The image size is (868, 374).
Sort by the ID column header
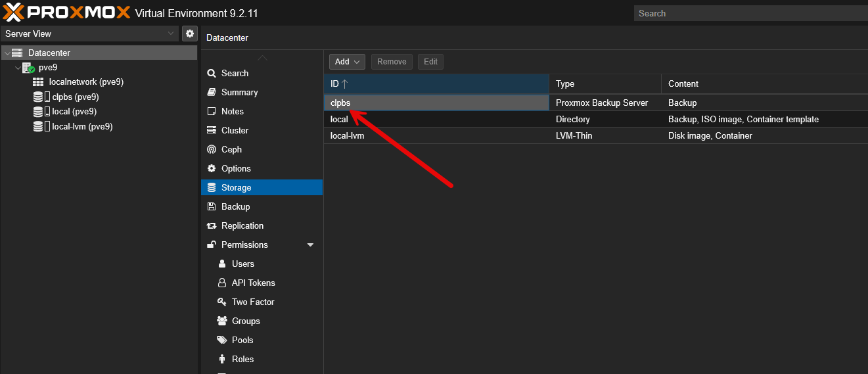click(x=436, y=83)
